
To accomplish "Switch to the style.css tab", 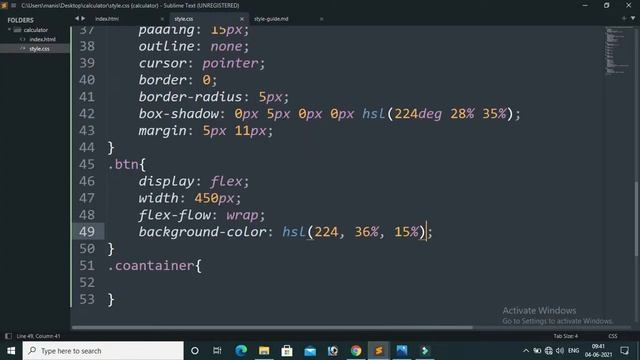I will 184,19.
